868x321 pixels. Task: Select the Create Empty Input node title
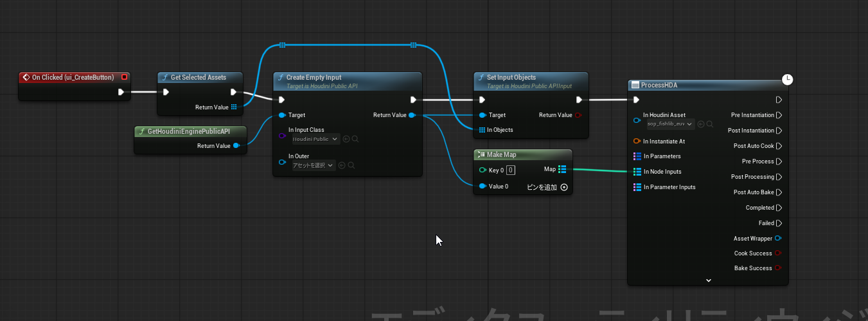click(314, 77)
